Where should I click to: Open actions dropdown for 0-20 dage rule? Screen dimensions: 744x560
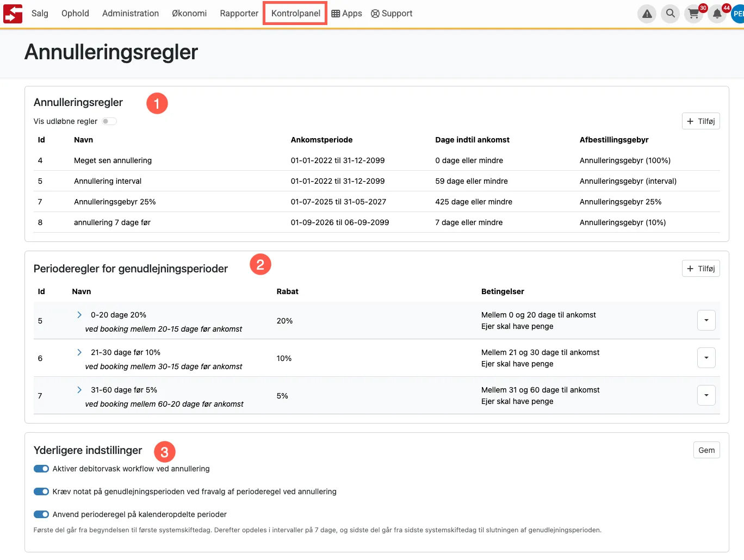[706, 320]
